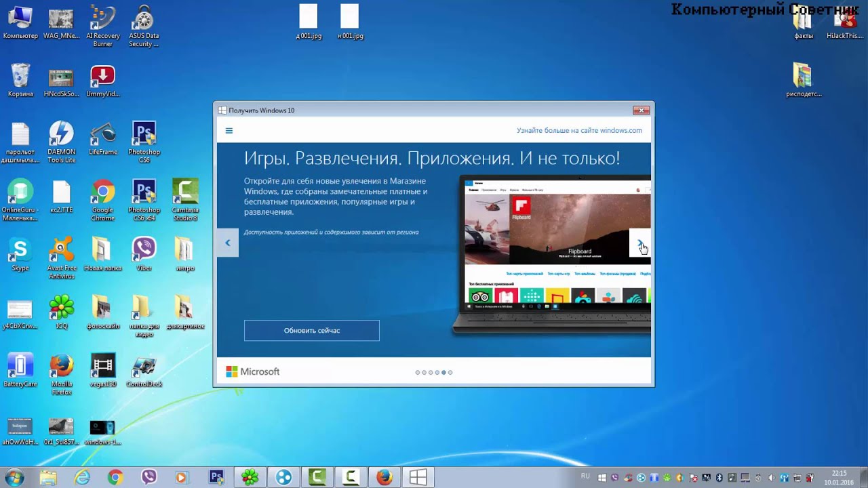The height and width of the screenshot is (488, 868).
Task: Select the Mozilla Firefox desktop shortcut
Action: (62, 374)
